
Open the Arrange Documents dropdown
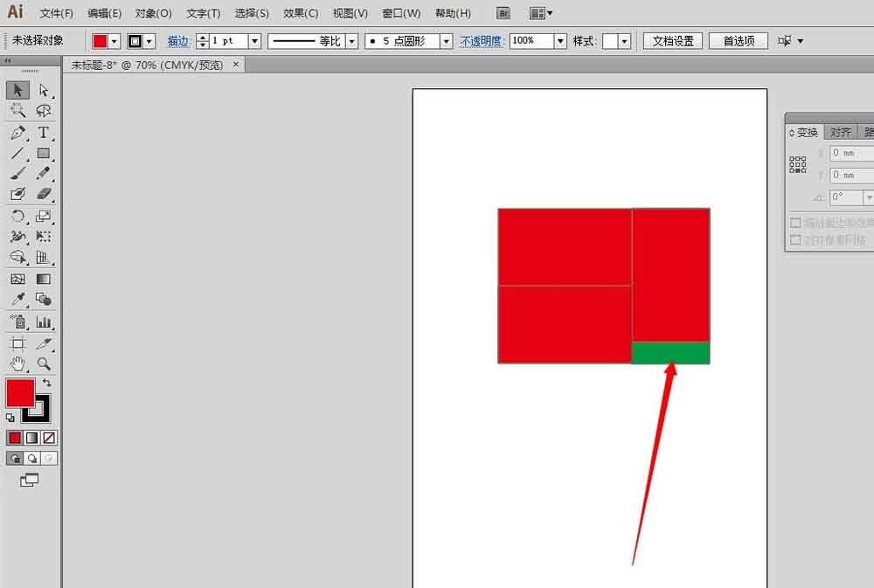click(540, 13)
